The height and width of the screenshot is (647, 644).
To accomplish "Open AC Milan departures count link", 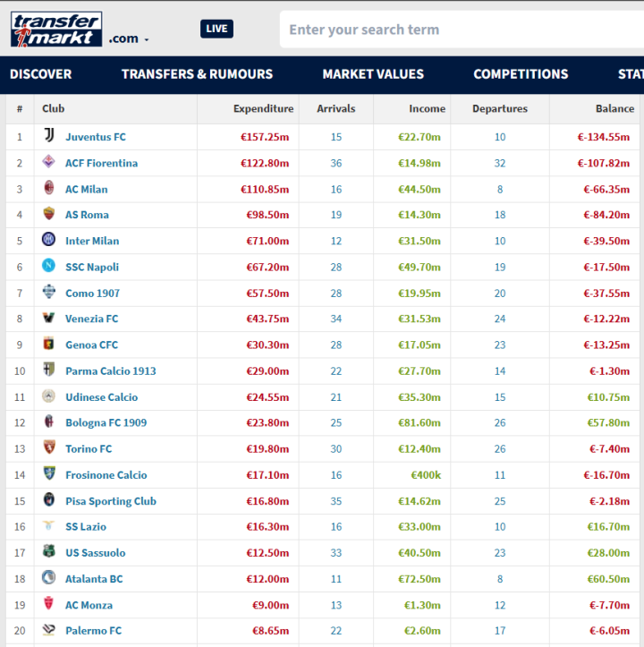I will tap(500, 190).
